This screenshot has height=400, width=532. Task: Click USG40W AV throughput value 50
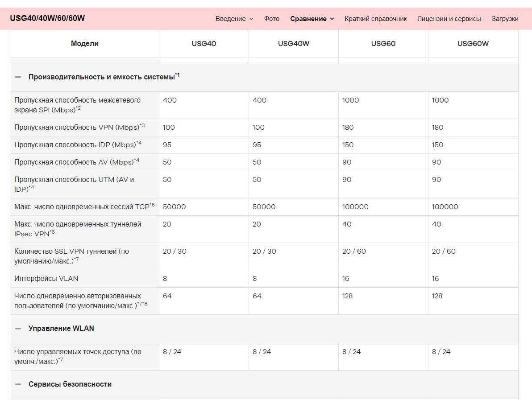coord(257,162)
